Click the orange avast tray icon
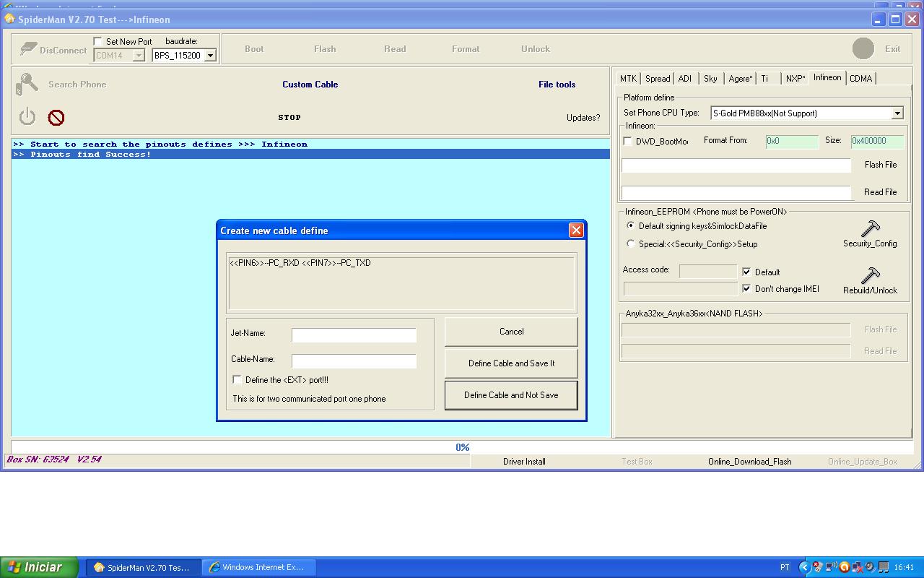Image resolution: width=924 pixels, height=578 pixels. coord(845,567)
